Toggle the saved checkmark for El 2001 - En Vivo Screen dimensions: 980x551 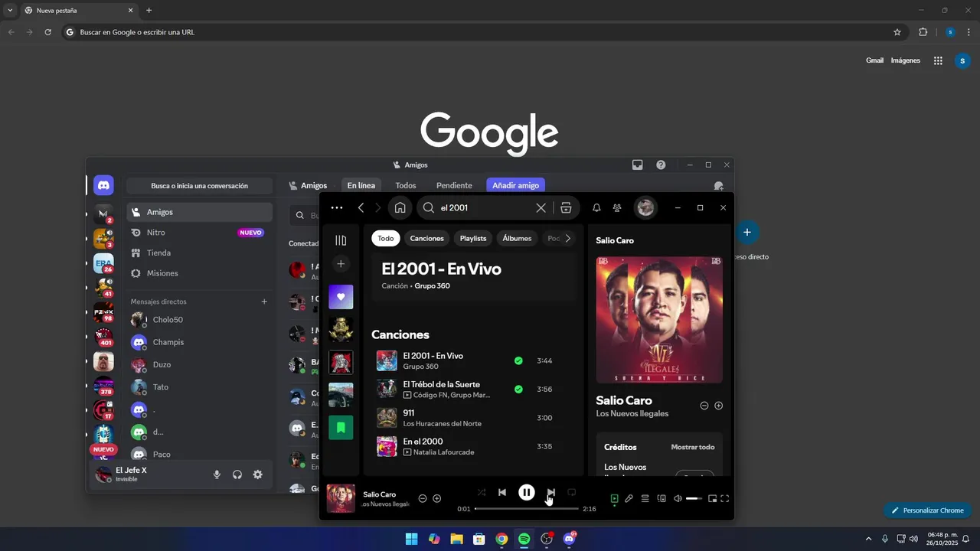click(518, 360)
